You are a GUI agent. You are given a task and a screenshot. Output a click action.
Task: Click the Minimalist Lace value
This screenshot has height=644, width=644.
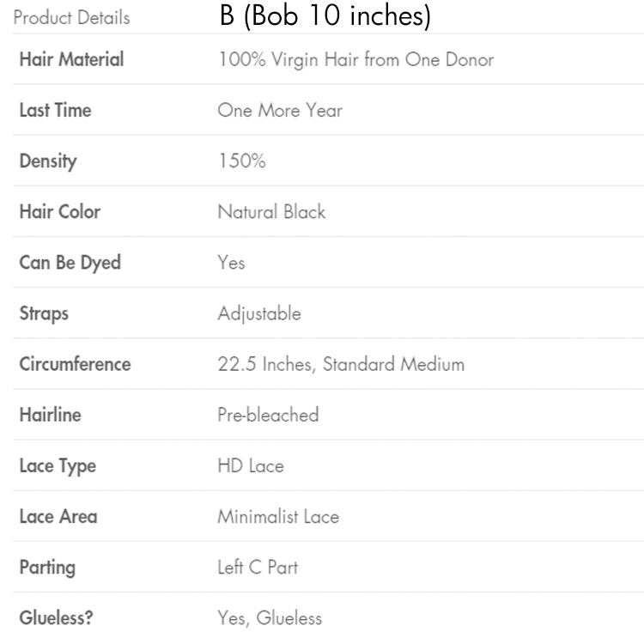click(278, 517)
